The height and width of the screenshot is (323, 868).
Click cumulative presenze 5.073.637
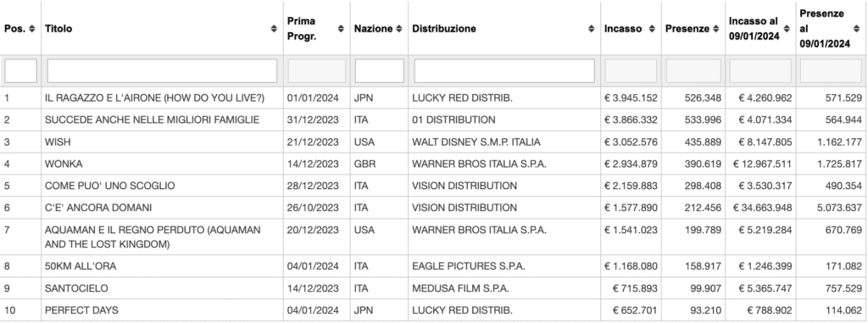[x=839, y=208]
